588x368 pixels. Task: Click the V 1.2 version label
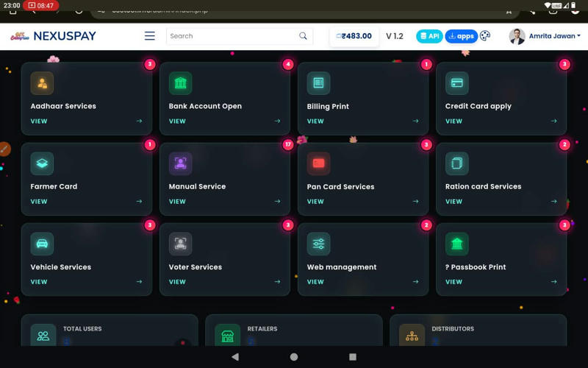(x=395, y=36)
